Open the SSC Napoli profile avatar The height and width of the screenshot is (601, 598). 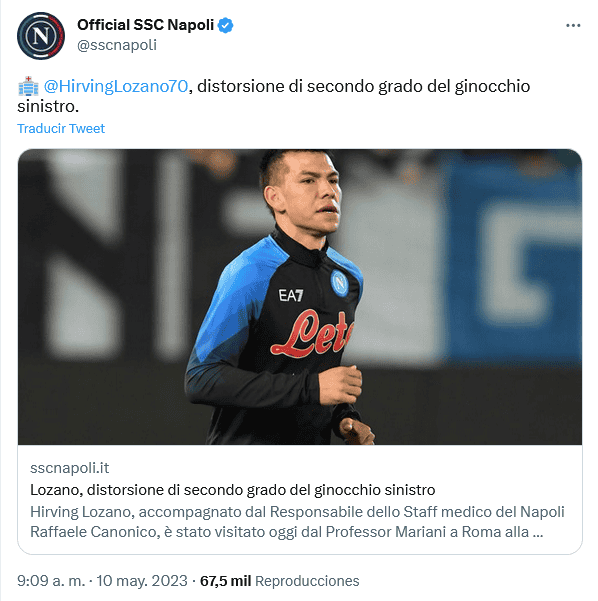point(41,36)
